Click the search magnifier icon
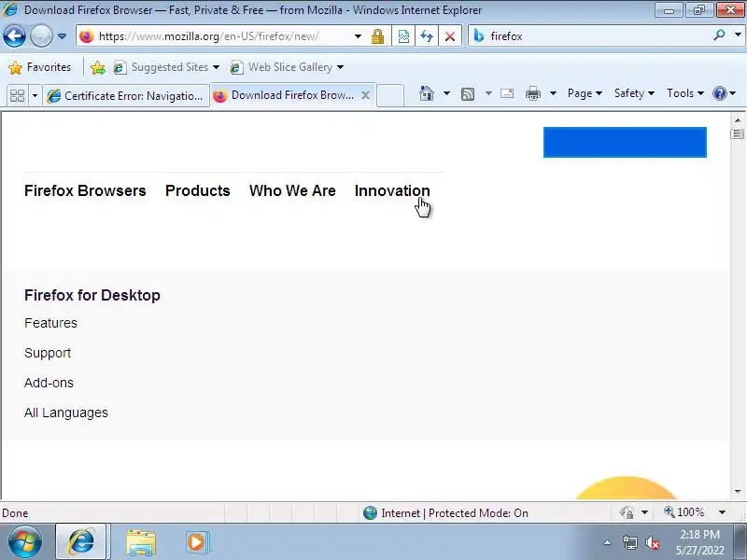747x560 pixels. coord(719,35)
